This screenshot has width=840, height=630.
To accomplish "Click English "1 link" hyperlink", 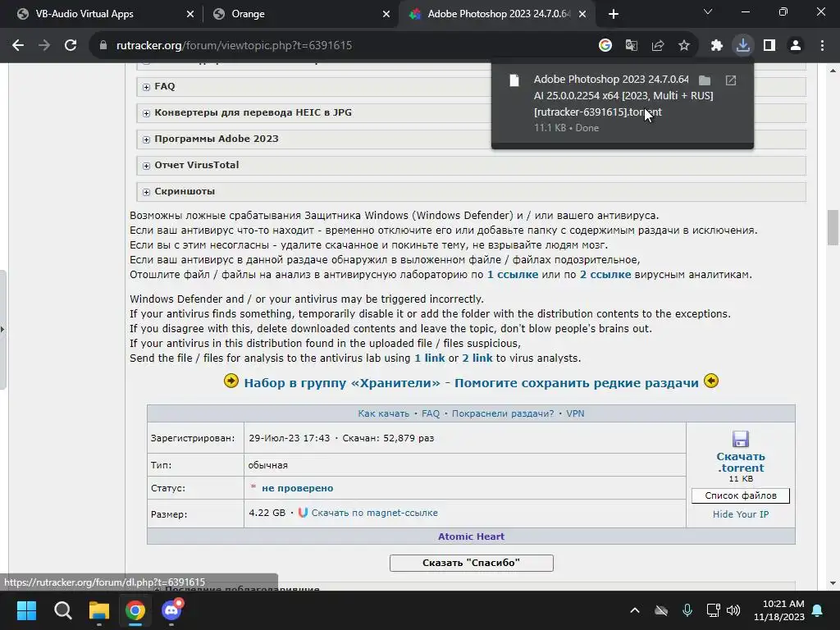I will tap(430, 358).
